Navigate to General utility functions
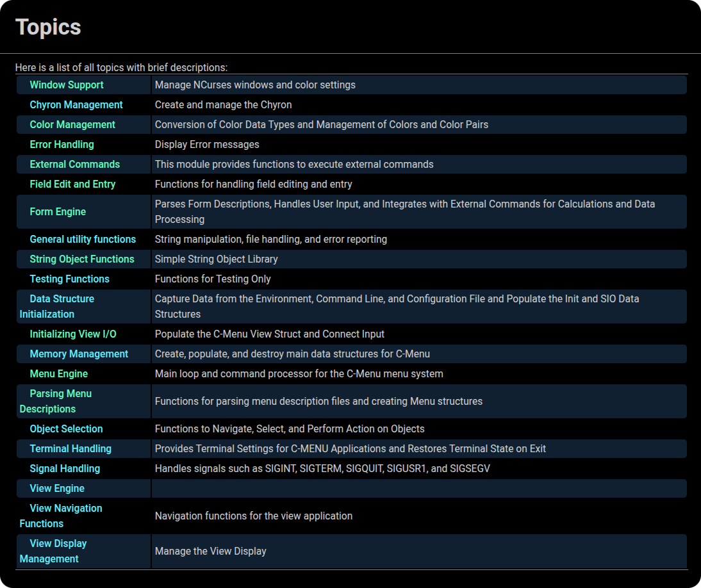Image resolution: width=701 pixels, height=588 pixels. [x=83, y=239]
